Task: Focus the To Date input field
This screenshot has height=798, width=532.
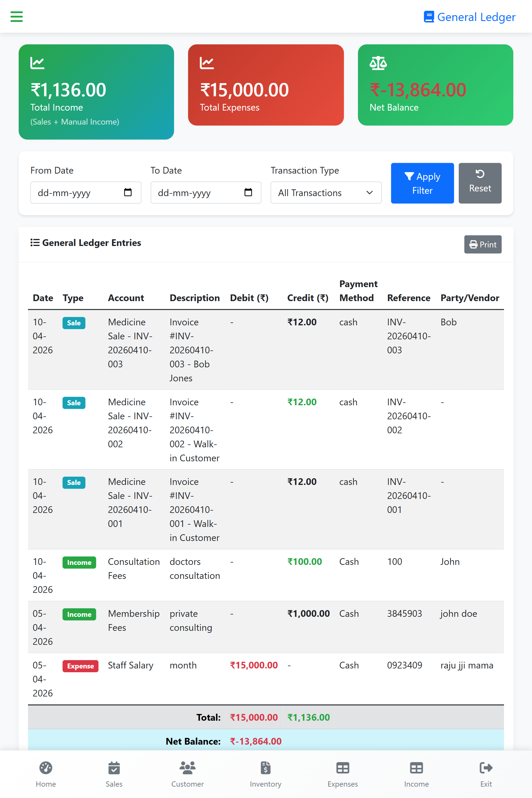Action: (206, 193)
